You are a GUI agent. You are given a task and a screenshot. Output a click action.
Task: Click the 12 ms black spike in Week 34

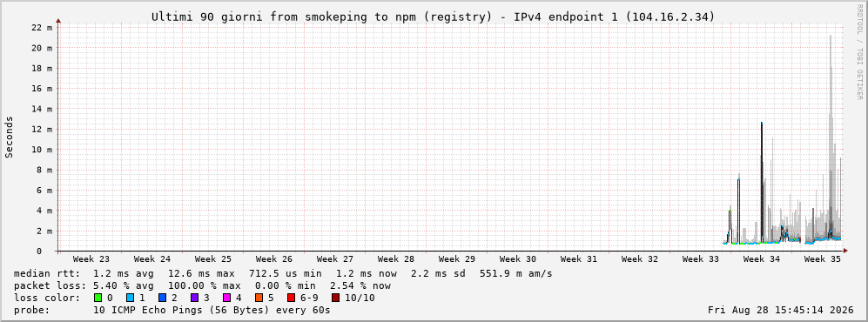[x=762, y=183]
